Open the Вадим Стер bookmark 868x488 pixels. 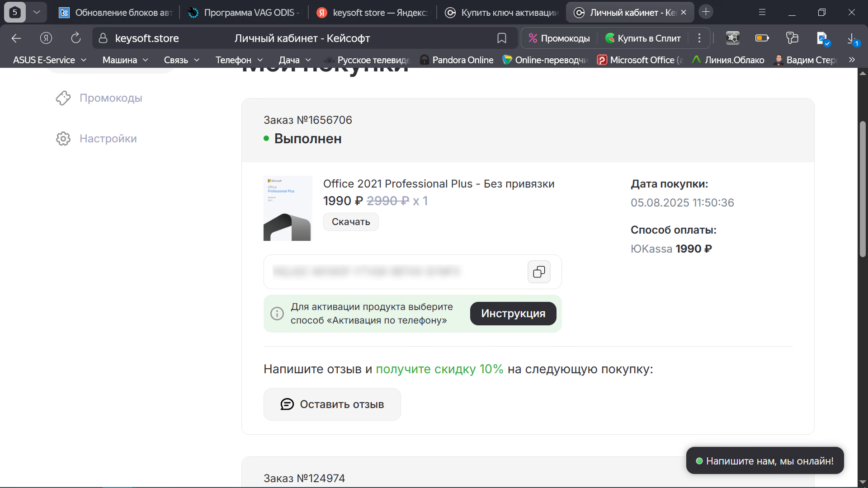pyautogui.click(x=806, y=60)
